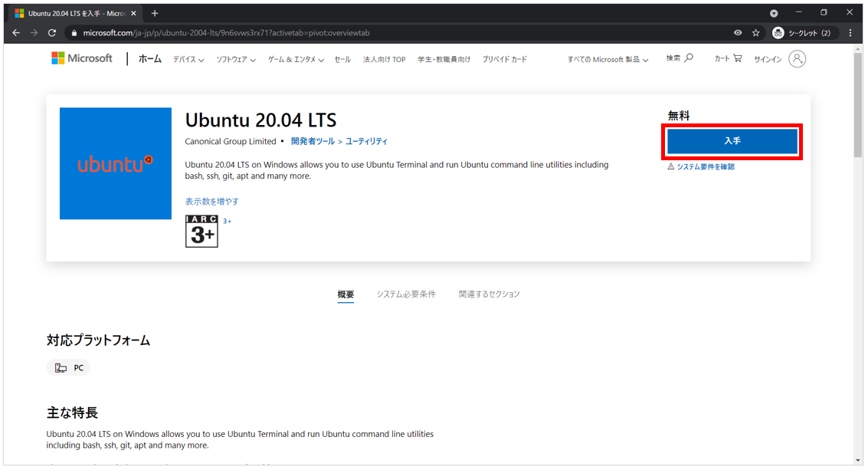Click 表示数を増やす link
This screenshot has height=470, width=868.
(212, 201)
